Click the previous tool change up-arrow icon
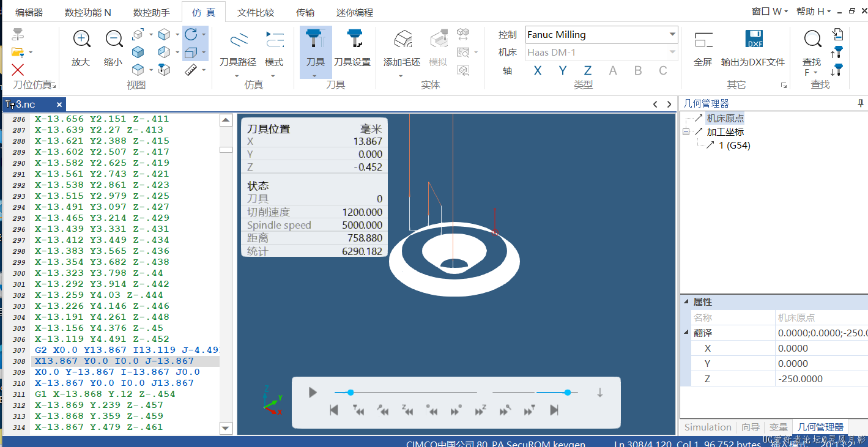Viewport: 868px width, 447px height. click(x=837, y=52)
